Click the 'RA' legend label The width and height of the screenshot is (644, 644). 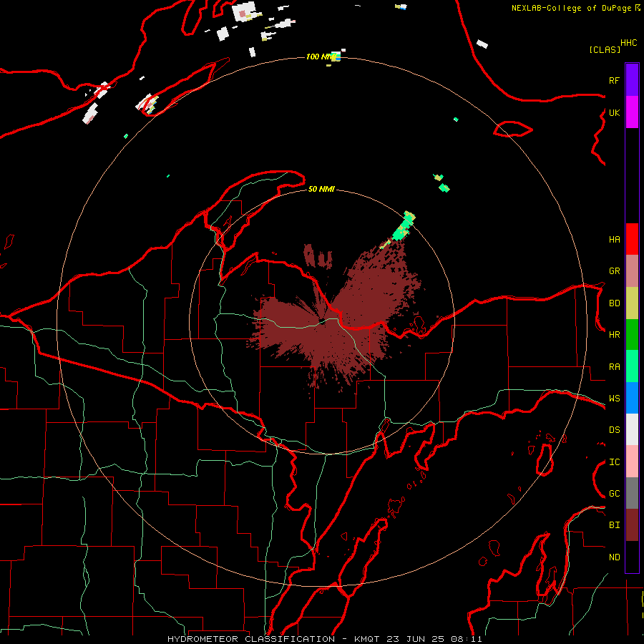point(615,367)
